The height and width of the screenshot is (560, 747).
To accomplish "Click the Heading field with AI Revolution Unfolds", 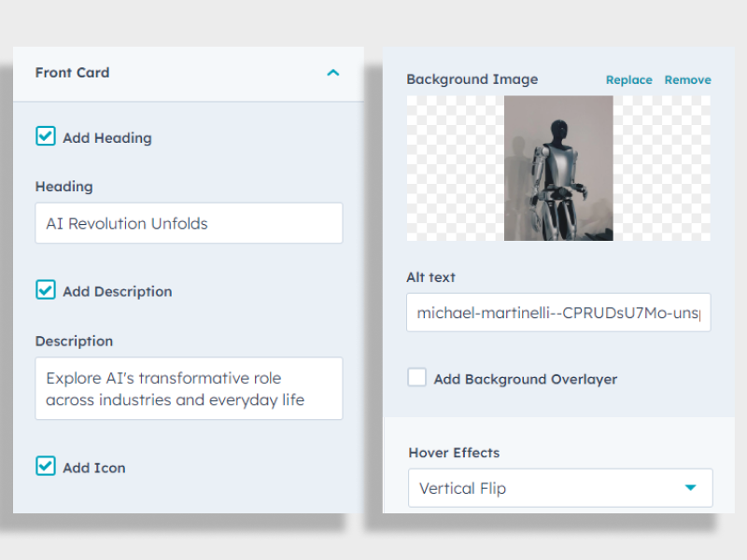I will pyautogui.click(x=189, y=224).
